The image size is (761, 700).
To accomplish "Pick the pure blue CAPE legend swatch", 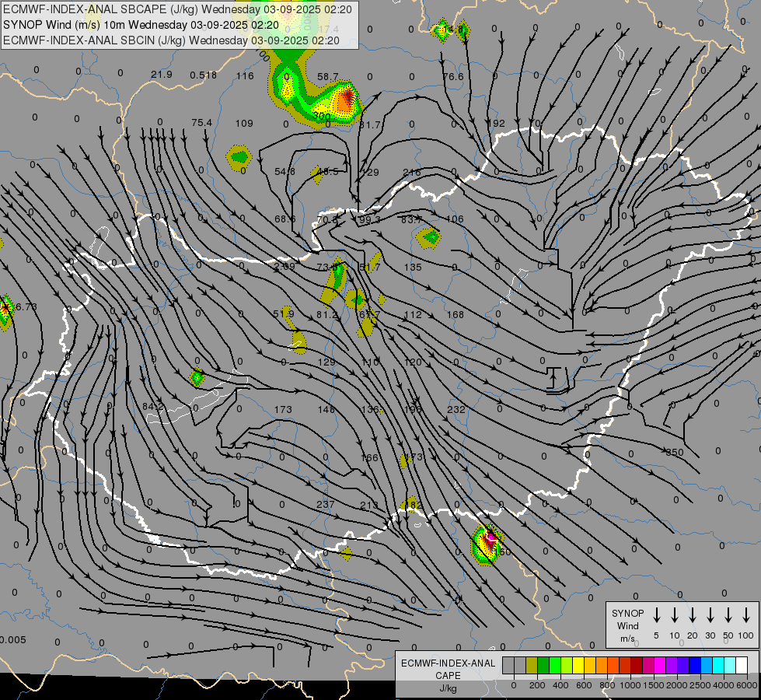I will [x=695, y=665].
